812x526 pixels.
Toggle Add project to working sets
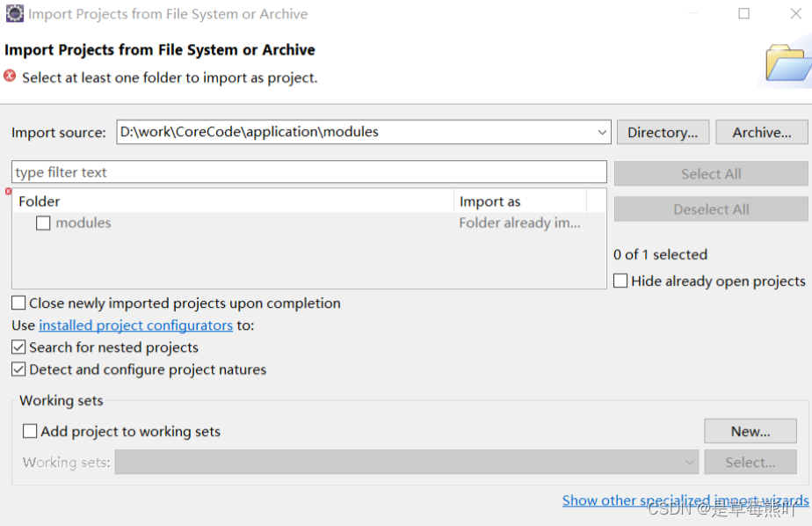(31, 432)
